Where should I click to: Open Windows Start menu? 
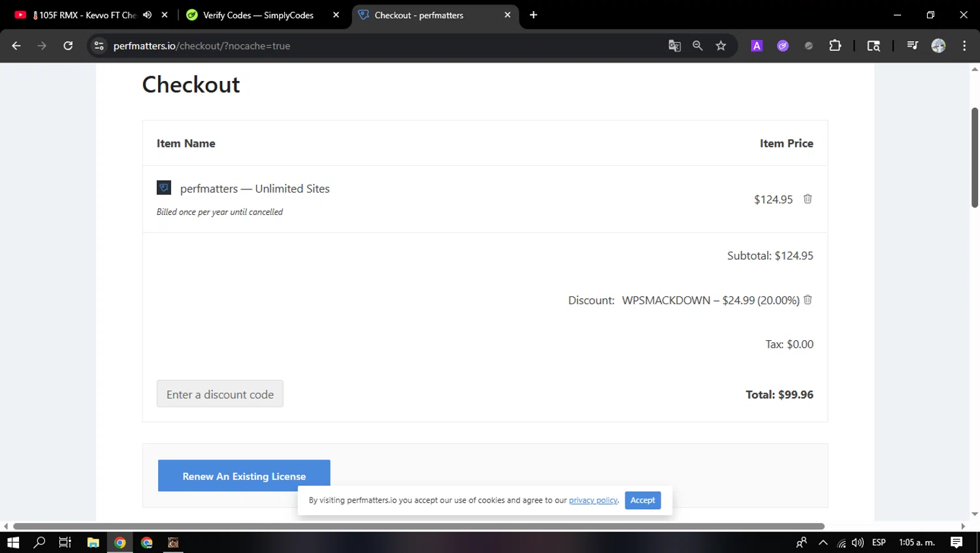tap(13, 543)
